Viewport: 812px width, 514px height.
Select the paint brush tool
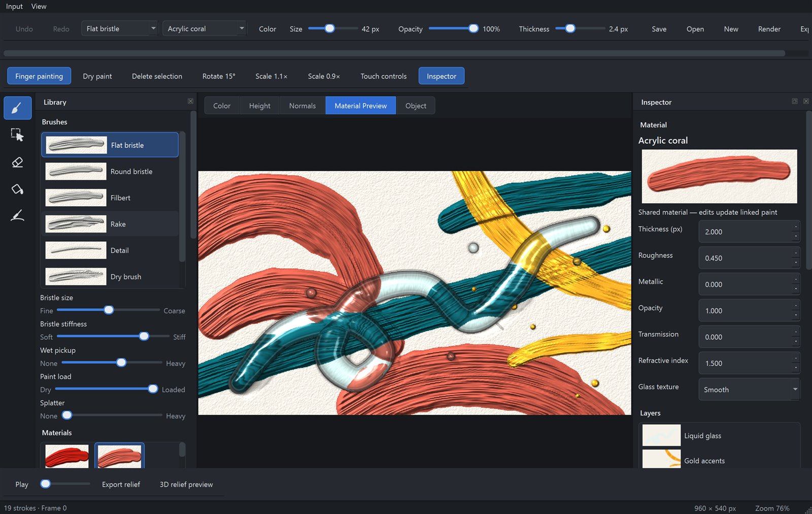pos(18,108)
